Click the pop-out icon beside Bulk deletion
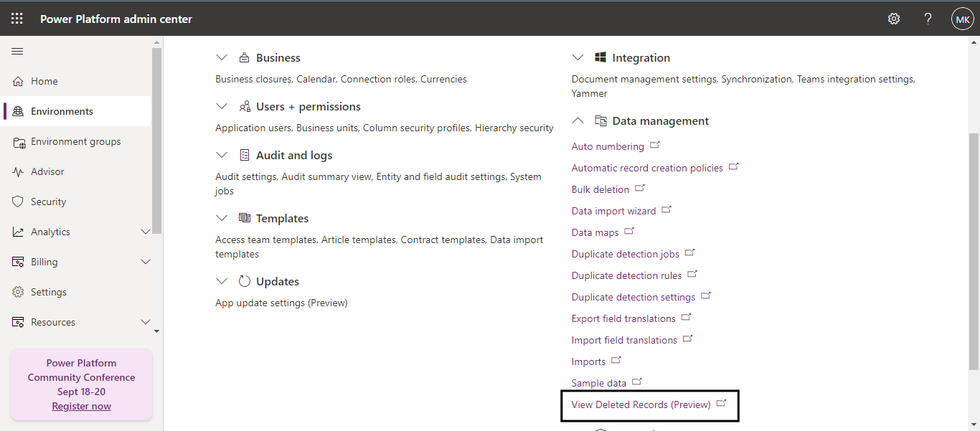This screenshot has height=431, width=980. pyautogui.click(x=640, y=189)
